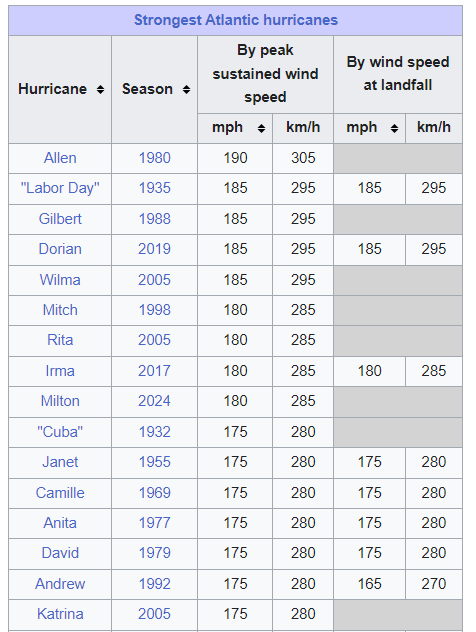This screenshot has width=476, height=632.
Task: Open the Andrew hurricane link
Action: (x=60, y=584)
